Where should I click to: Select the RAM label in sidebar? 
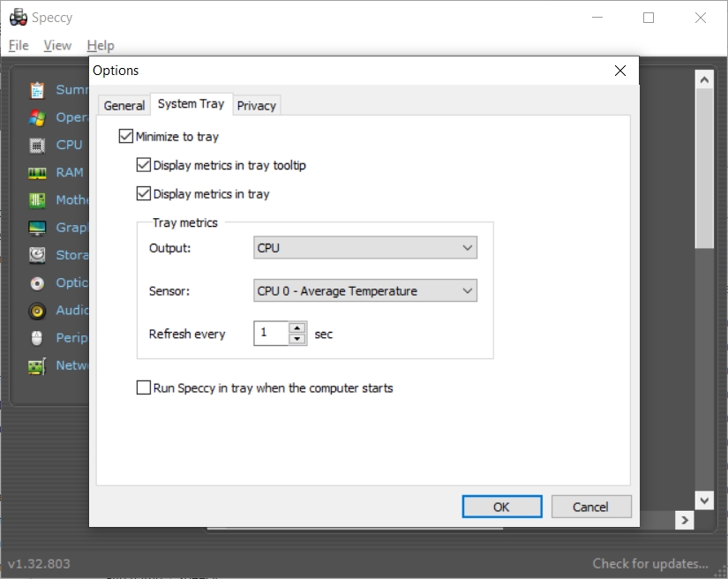(x=70, y=172)
